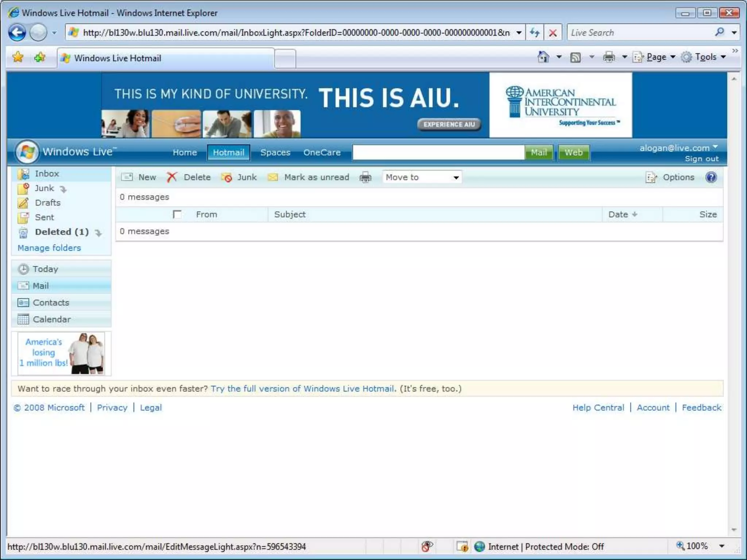Open the Contacts section in sidebar
Viewport: 747px width, 560px height.
[x=61, y=303]
